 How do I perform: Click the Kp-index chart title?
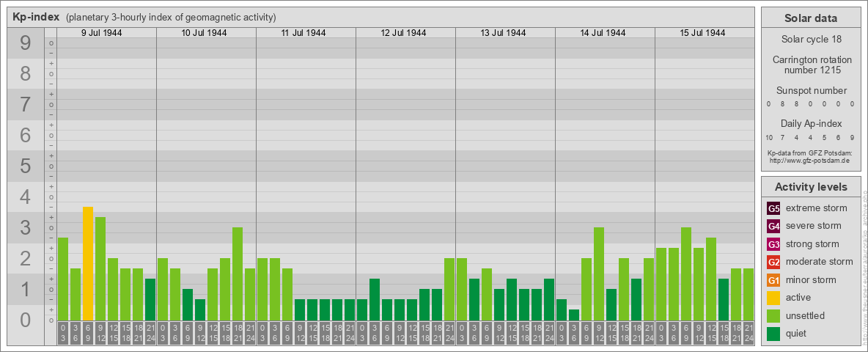pyautogui.click(x=36, y=17)
